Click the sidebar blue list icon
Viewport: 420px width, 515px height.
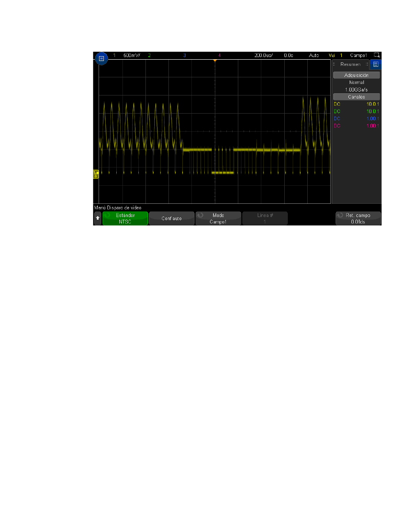click(x=376, y=65)
